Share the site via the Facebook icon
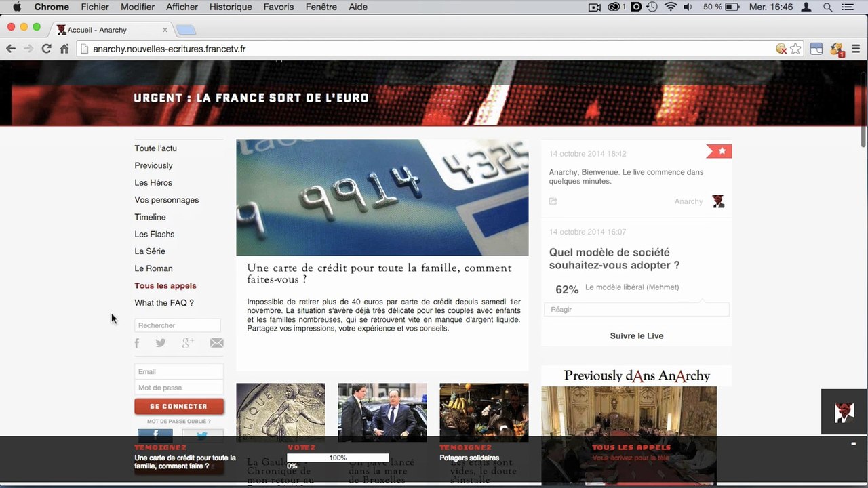The image size is (868, 488). click(137, 343)
